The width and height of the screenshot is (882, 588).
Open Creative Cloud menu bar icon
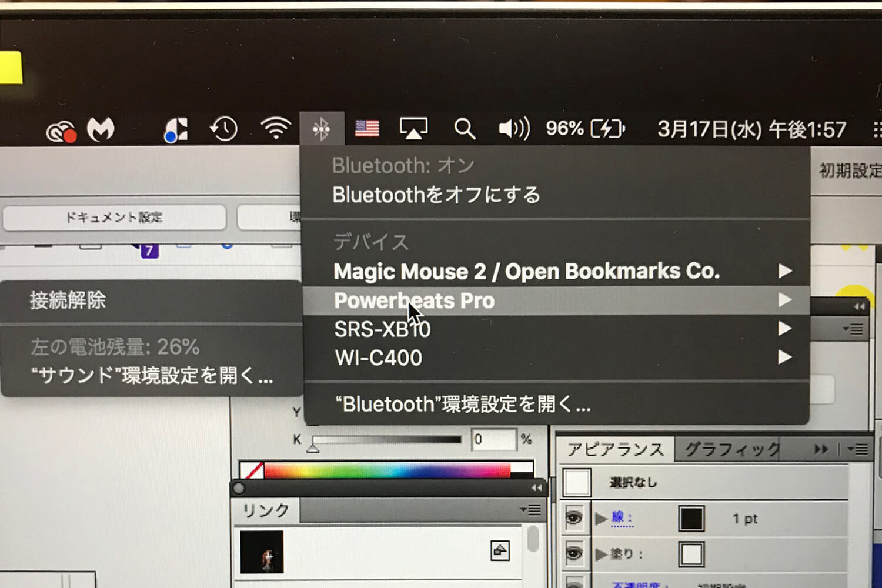(61, 131)
